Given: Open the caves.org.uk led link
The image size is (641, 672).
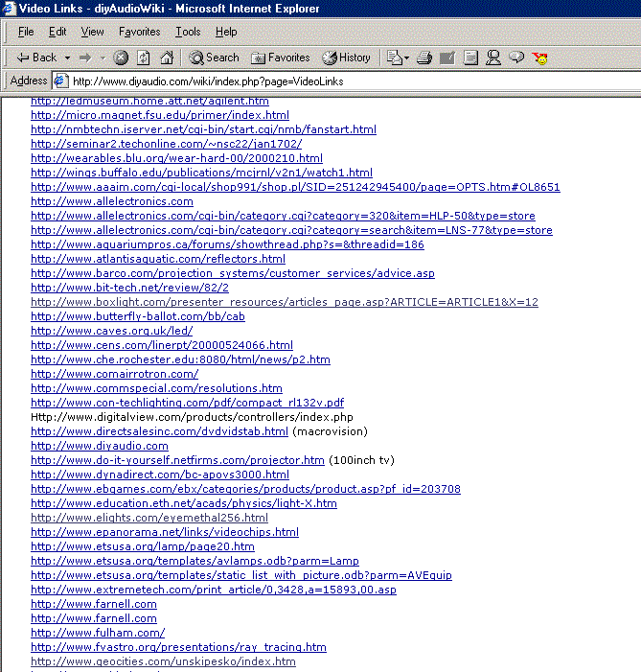Looking at the screenshot, I should [111, 331].
